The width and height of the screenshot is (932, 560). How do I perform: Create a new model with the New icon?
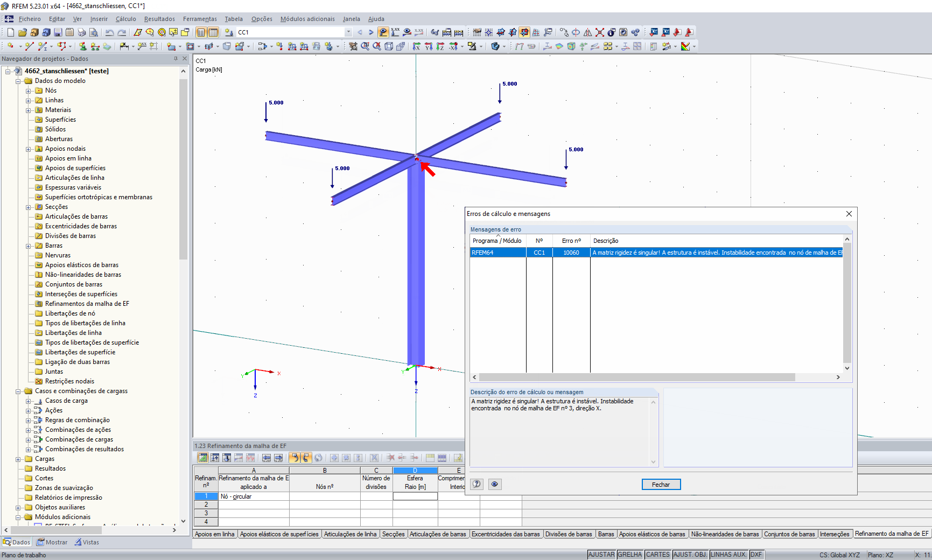(x=11, y=32)
